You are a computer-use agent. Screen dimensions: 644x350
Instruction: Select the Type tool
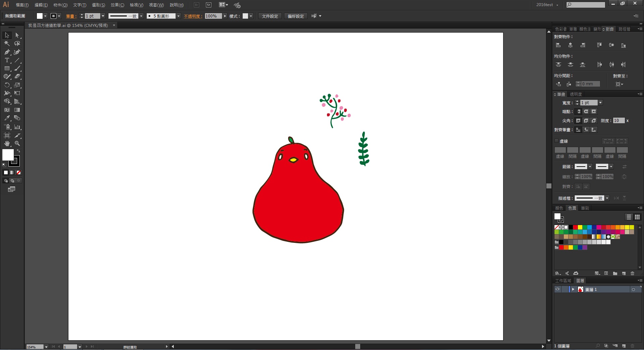click(7, 60)
